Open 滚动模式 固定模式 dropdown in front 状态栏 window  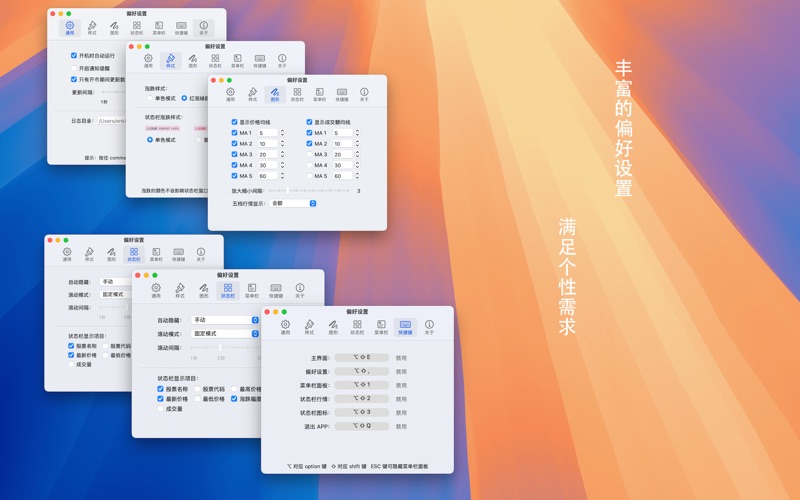225,333
